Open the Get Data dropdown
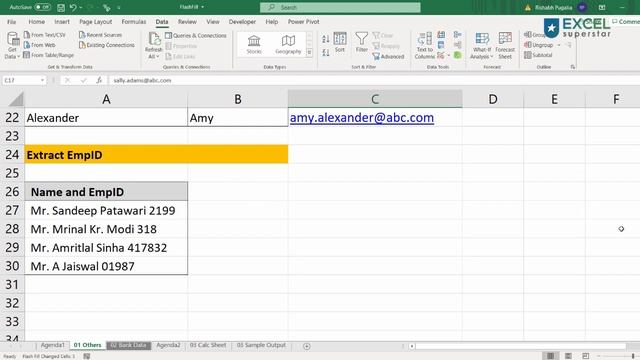Image resolution: width=640 pixels, height=360 pixels. 12,46
